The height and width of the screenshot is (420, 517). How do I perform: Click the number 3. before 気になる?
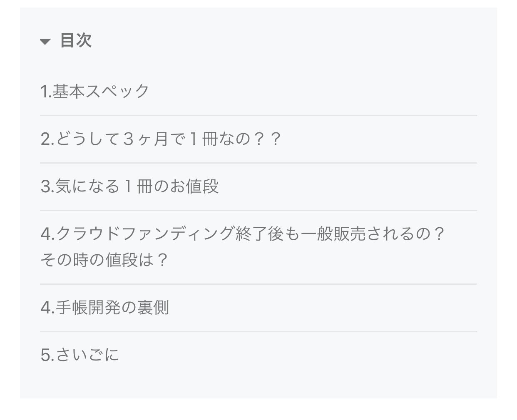pyautogui.click(x=47, y=186)
